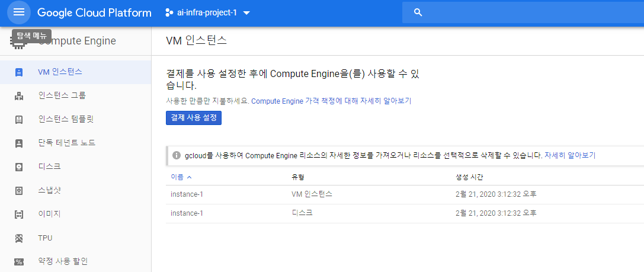This screenshot has width=644, height=272.
Task: Open 스냅샷 in the sidebar
Action: [x=76, y=191]
